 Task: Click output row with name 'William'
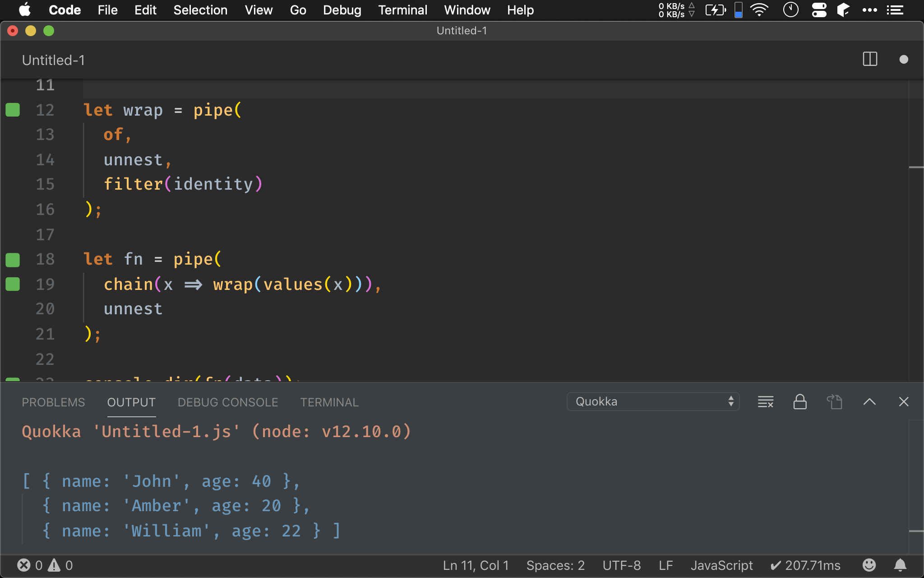191,531
